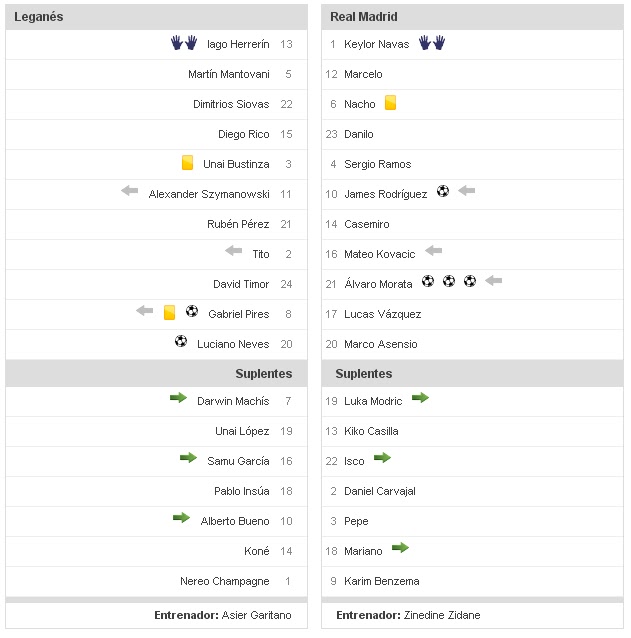Click goalkeeper gloves icon next to Iago Herrerín

coord(183,43)
